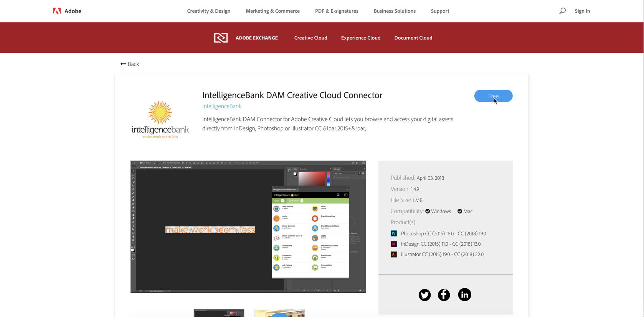Share on LinkedIn icon
The width and height of the screenshot is (644, 317).
tap(464, 294)
